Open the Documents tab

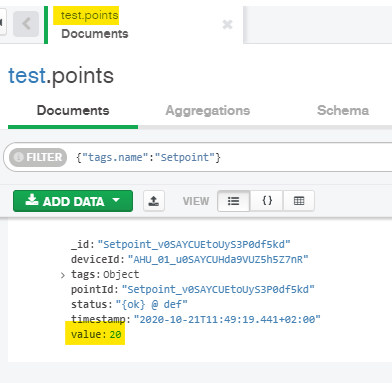coord(73,111)
